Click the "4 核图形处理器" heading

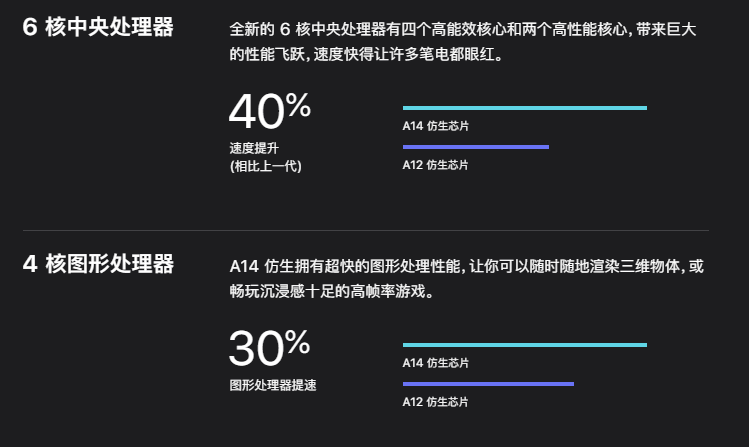click(98, 265)
